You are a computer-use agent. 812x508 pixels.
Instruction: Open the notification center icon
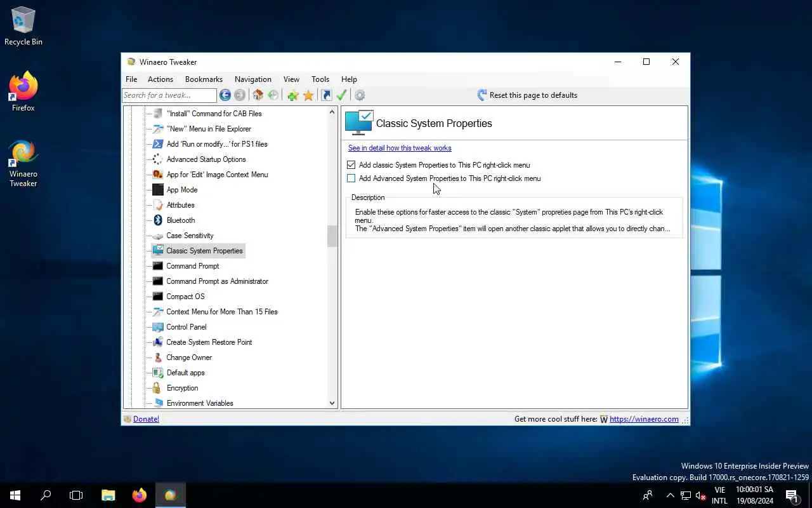click(x=792, y=495)
